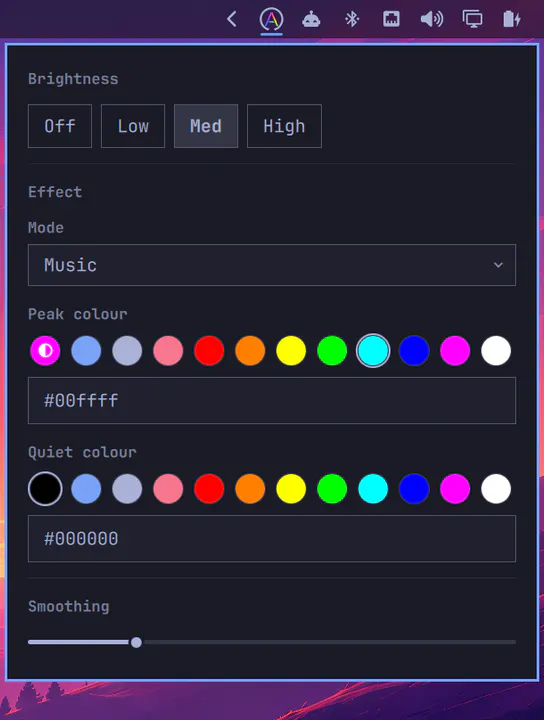Viewport: 544px width, 720px height.
Task: Set brightness to High
Action: pos(284,126)
